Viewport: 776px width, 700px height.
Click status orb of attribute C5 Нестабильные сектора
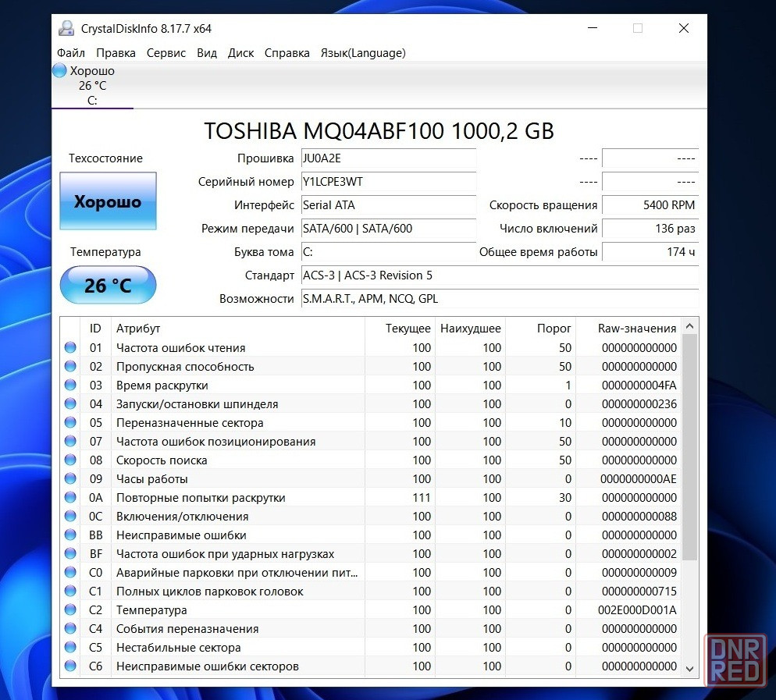click(70, 647)
